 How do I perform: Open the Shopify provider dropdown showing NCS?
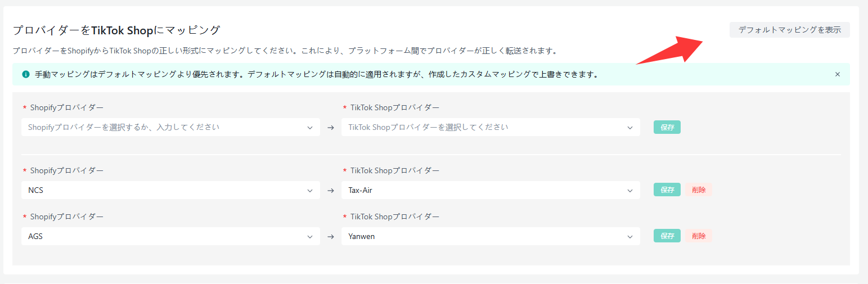pos(163,190)
